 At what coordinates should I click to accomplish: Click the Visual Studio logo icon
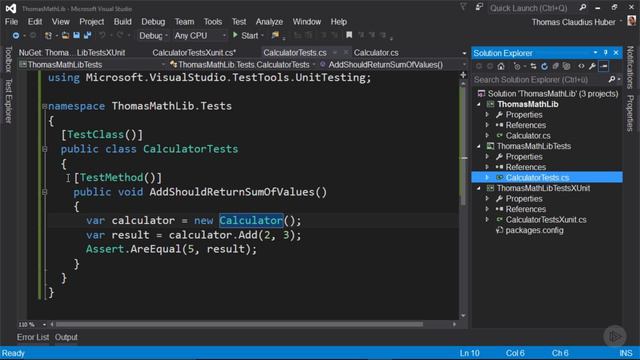click(11, 8)
